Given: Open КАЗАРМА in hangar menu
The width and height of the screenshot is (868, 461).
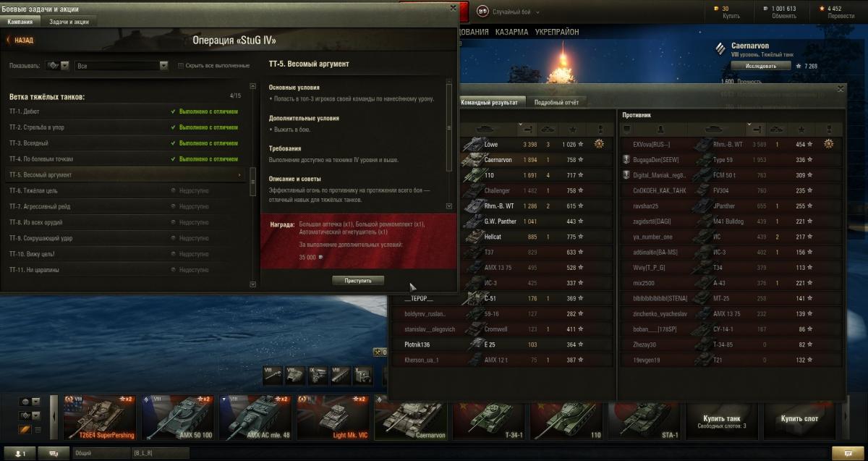Looking at the screenshot, I should [x=511, y=33].
